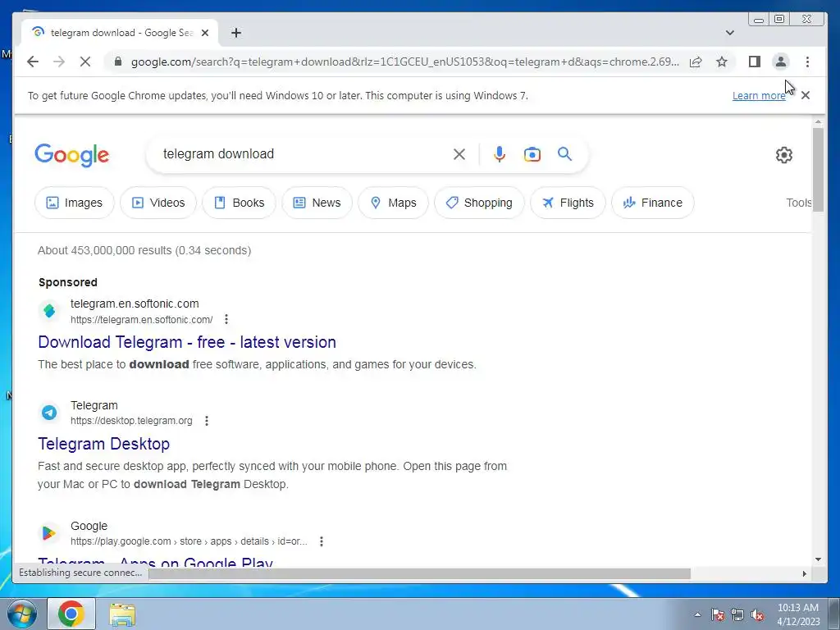Click the Softonic site favicon
Viewport: 840px width, 630px height.
point(49,311)
